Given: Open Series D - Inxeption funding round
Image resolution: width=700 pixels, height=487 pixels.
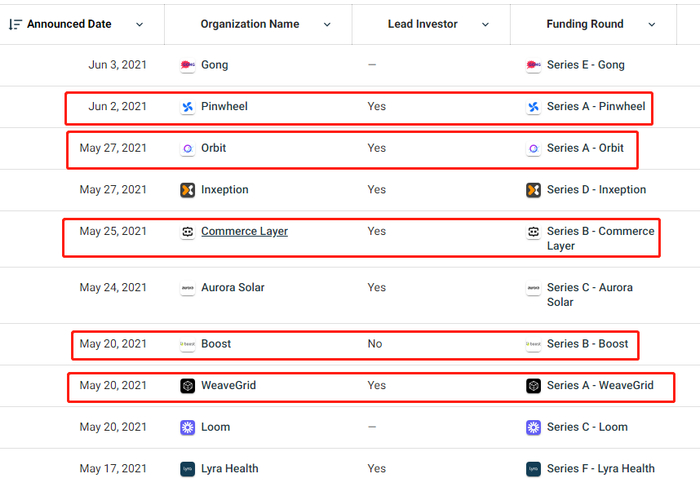Looking at the screenshot, I should [596, 190].
